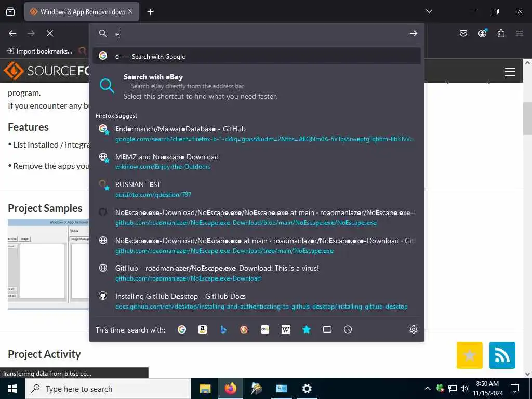This screenshot has width=532, height=399.
Task: Search this time with Google icon
Action: tap(182, 329)
